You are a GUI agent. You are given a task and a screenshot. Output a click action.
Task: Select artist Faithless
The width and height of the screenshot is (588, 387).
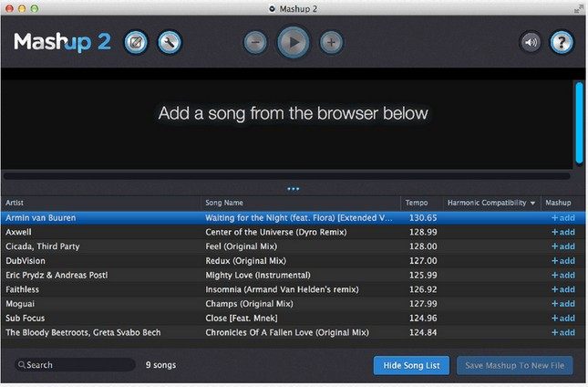[22, 289]
